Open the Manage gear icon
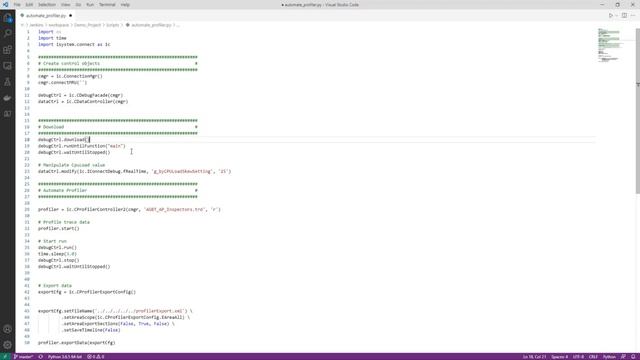The width and height of the screenshot is (640, 360). pos(7,345)
